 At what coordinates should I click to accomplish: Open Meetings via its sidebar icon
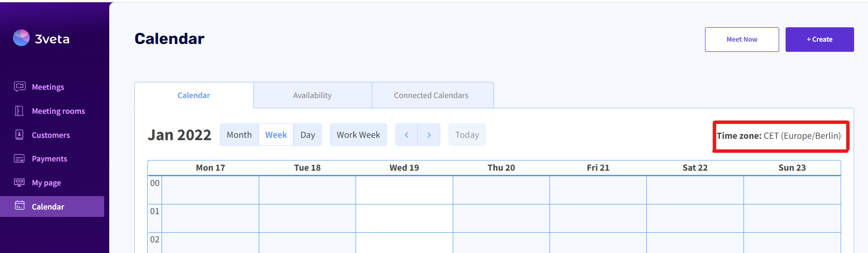coord(19,86)
